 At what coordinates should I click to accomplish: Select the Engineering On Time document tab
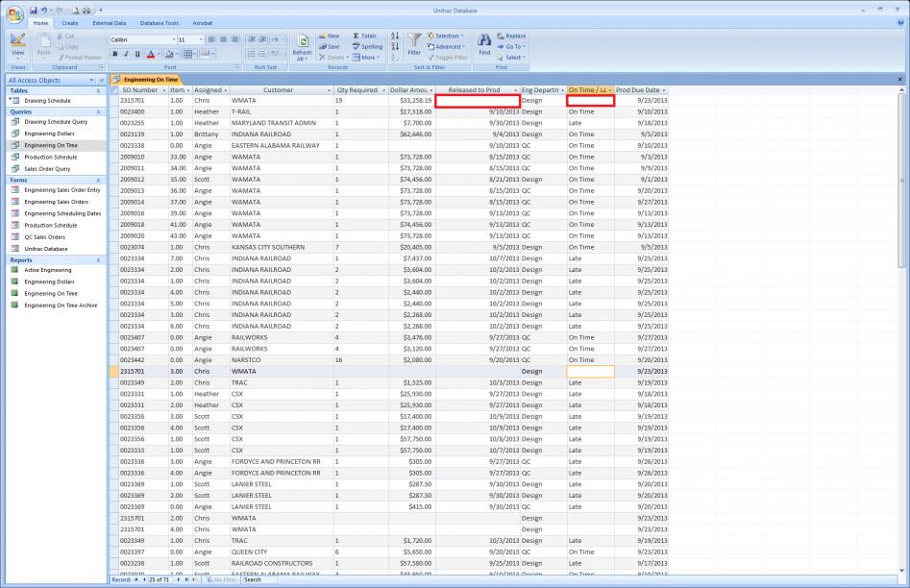pyautogui.click(x=147, y=80)
